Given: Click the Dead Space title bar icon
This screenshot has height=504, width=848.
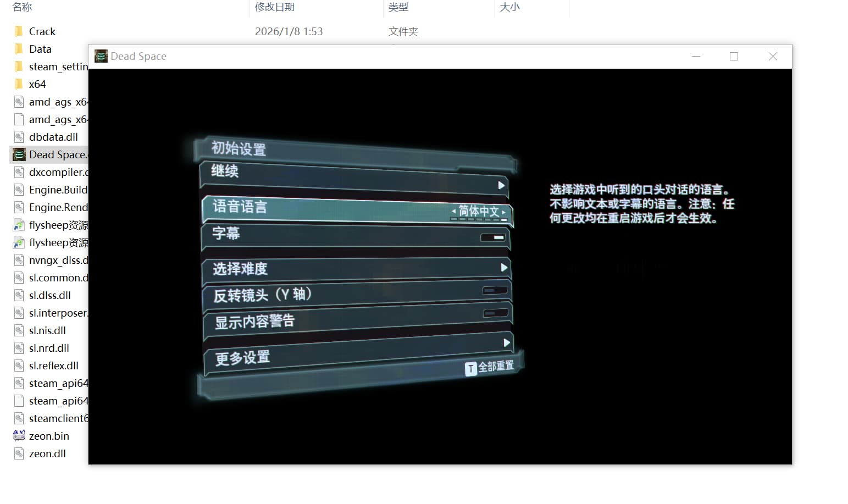Looking at the screenshot, I should pos(100,56).
